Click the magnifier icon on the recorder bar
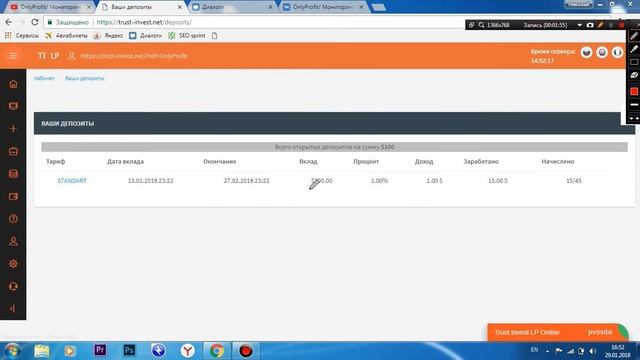 [482, 25]
